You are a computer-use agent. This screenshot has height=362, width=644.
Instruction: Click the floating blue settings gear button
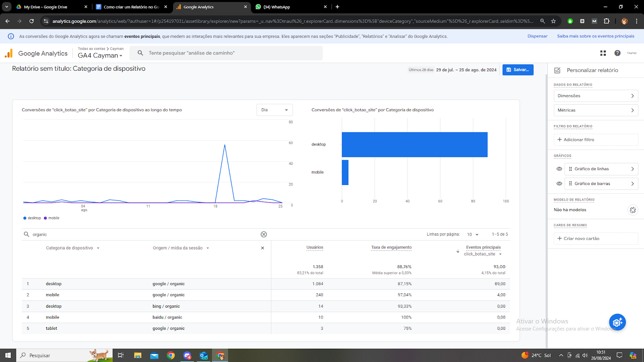pyautogui.click(x=617, y=322)
